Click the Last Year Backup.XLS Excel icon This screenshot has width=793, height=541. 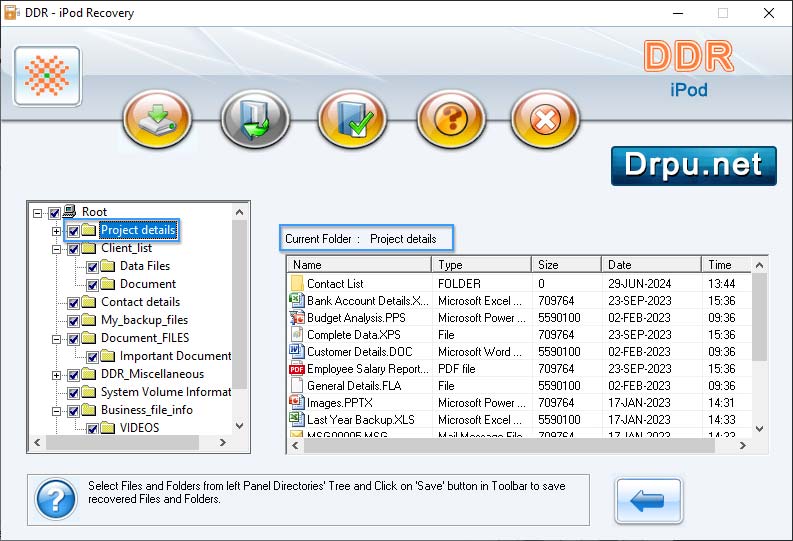point(296,420)
